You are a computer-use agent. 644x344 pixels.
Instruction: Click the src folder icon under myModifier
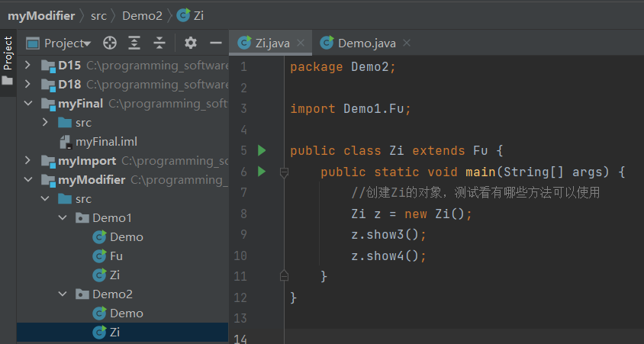[x=65, y=198]
